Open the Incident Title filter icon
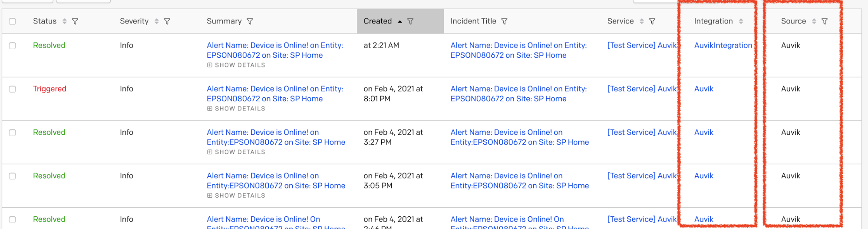Viewport: 868px width, 229px height. point(504,21)
